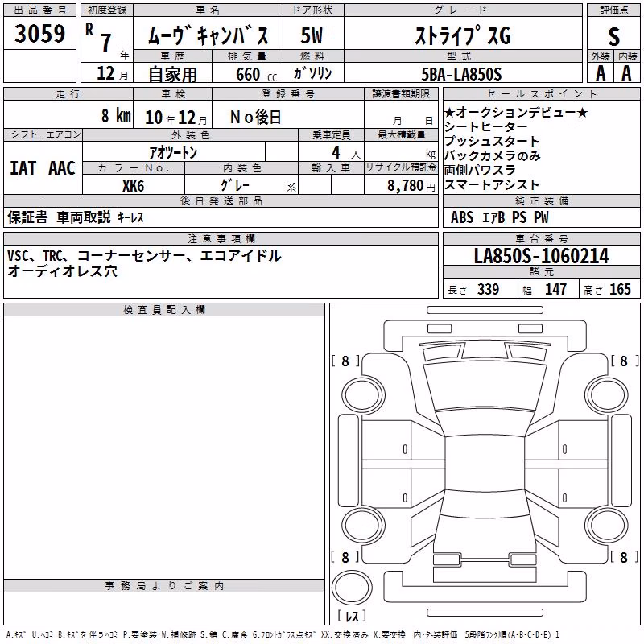Click the sales point シートヒーター

(x=486, y=127)
